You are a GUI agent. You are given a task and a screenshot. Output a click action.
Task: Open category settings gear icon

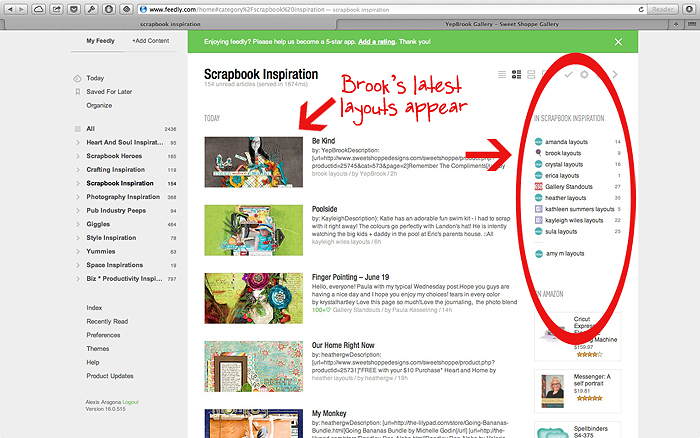[x=584, y=75]
